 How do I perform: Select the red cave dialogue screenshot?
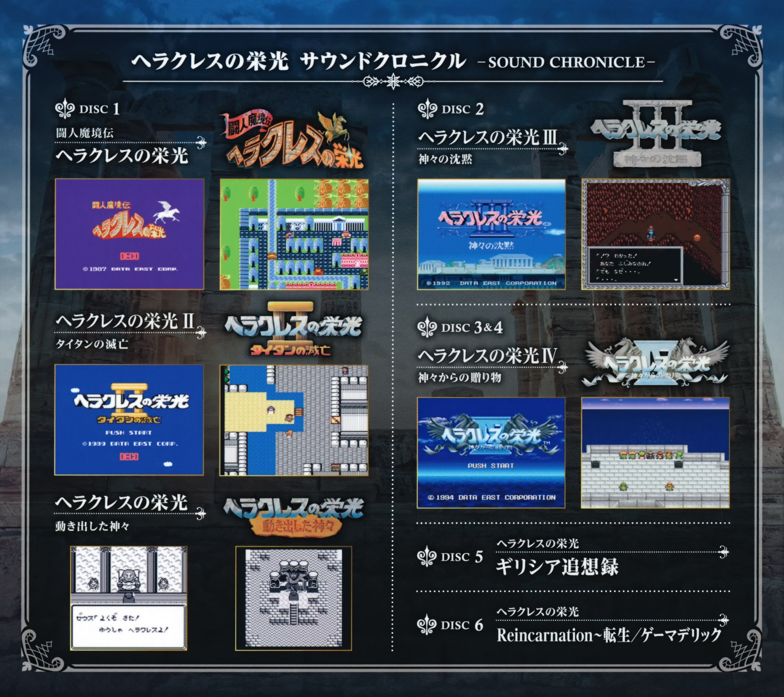(656, 234)
